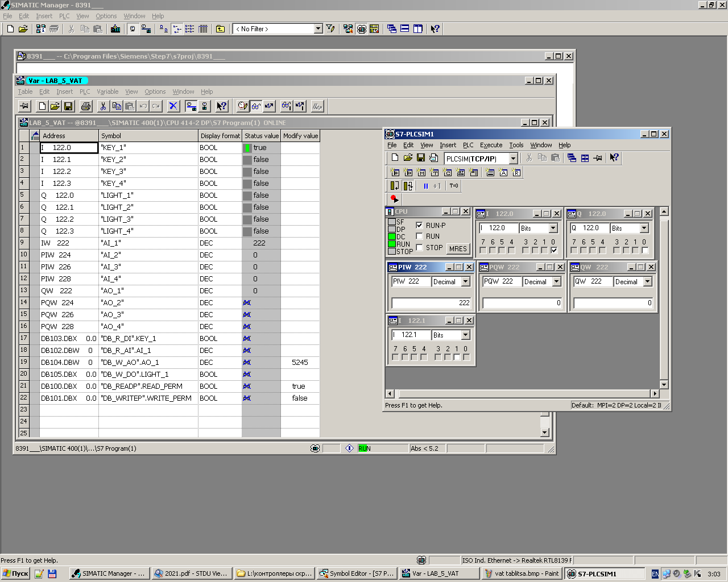Open PLC menu in SIMATIC Manager menu bar
This screenshot has width=728, height=582.
coord(64,16)
